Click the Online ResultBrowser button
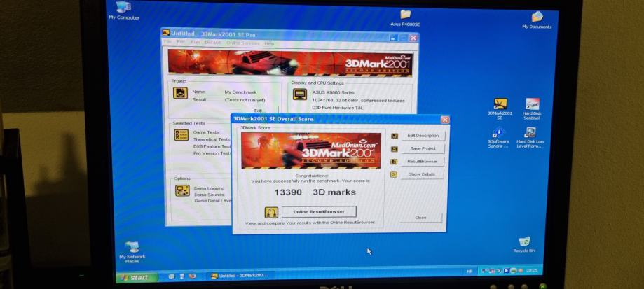The image size is (644, 289). pyautogui.click(x=319, y=212)
